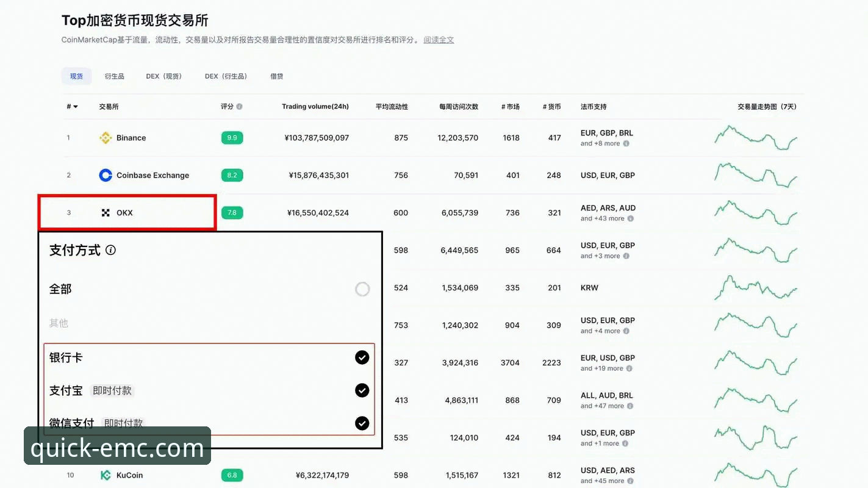Open the Binance exchange logo

coord(106,138)
